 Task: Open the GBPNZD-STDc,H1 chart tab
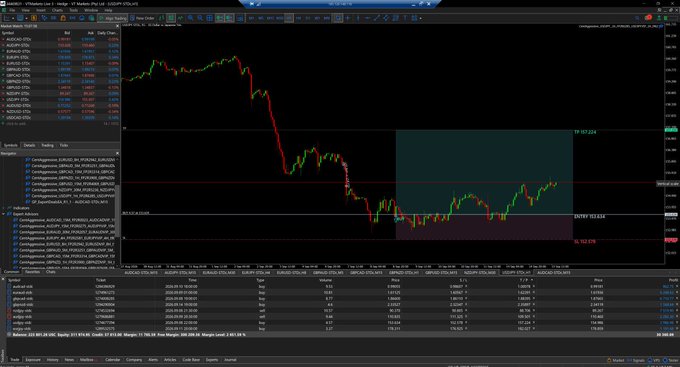[x=404, y=273]
